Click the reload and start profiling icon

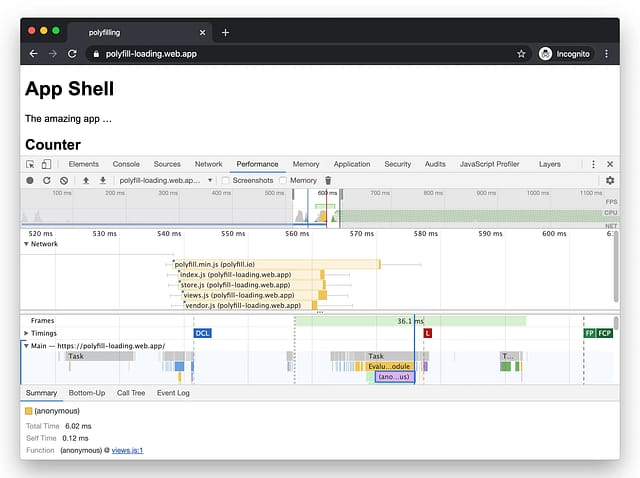click(47, 181)
